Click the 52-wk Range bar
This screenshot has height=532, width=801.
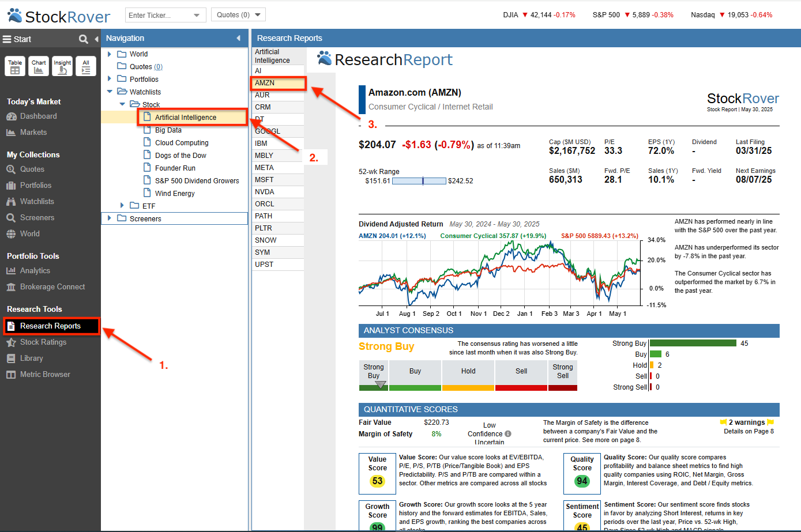tap(419, 181)
